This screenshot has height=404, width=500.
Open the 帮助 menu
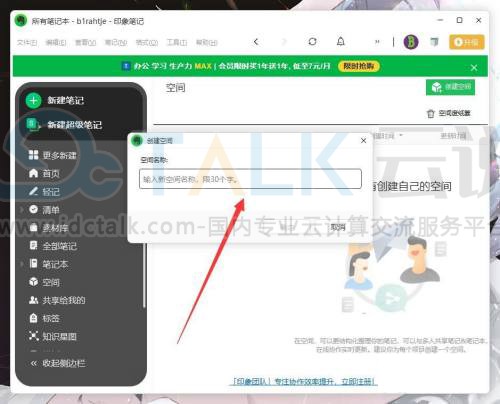click(x=206, y=42)
